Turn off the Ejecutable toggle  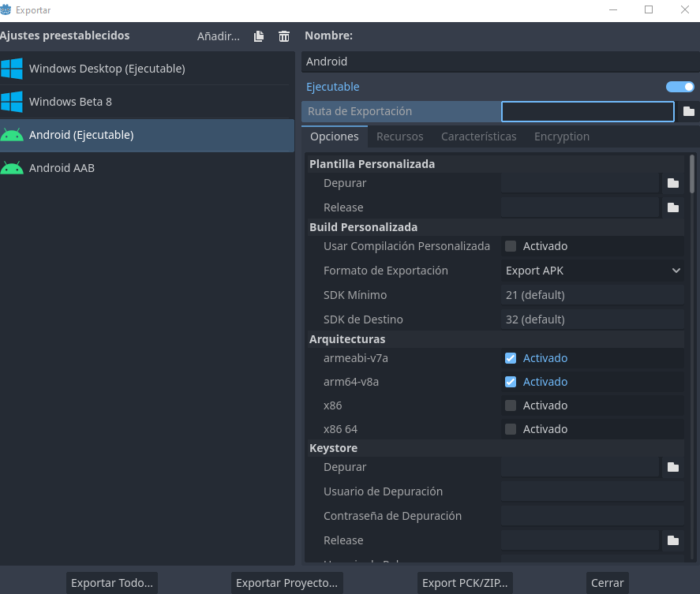[x=679, y=87]
